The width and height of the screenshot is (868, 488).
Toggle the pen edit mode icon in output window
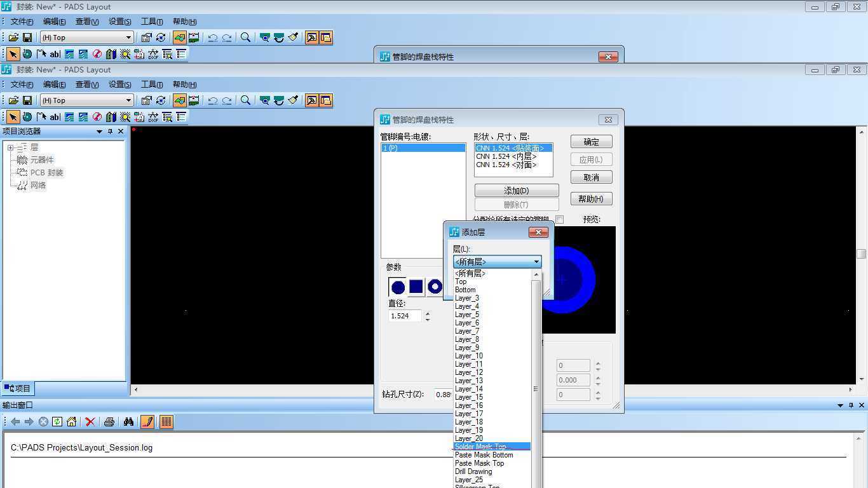(x=147, y=422)
